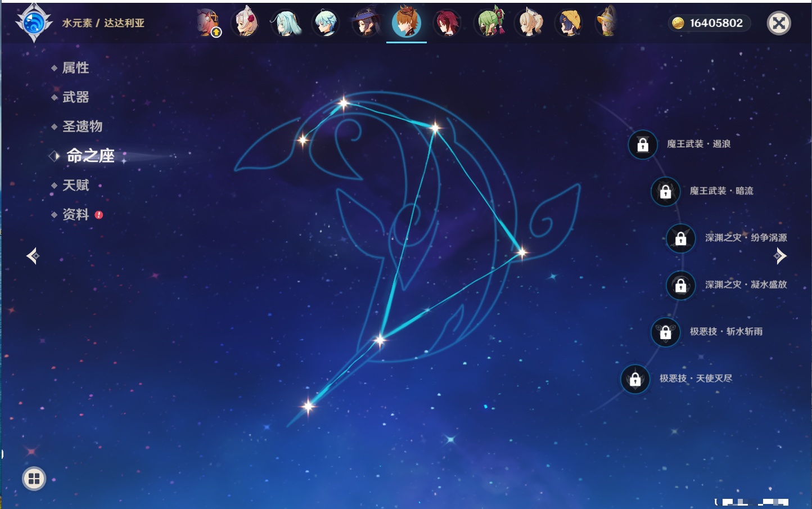Pick the green-haired masked character avatar
This screenshot has height=509, width=812.
coord(490,23)
